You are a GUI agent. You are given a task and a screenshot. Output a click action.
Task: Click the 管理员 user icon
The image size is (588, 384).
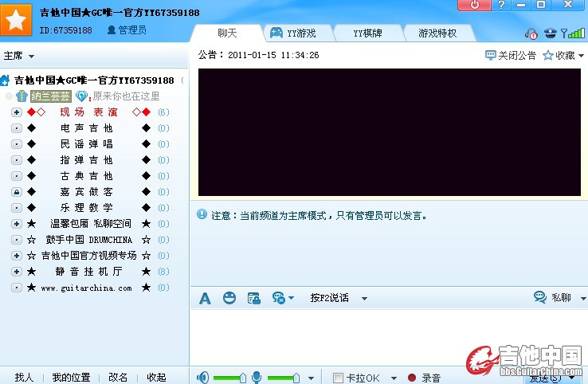pos(112,30)
